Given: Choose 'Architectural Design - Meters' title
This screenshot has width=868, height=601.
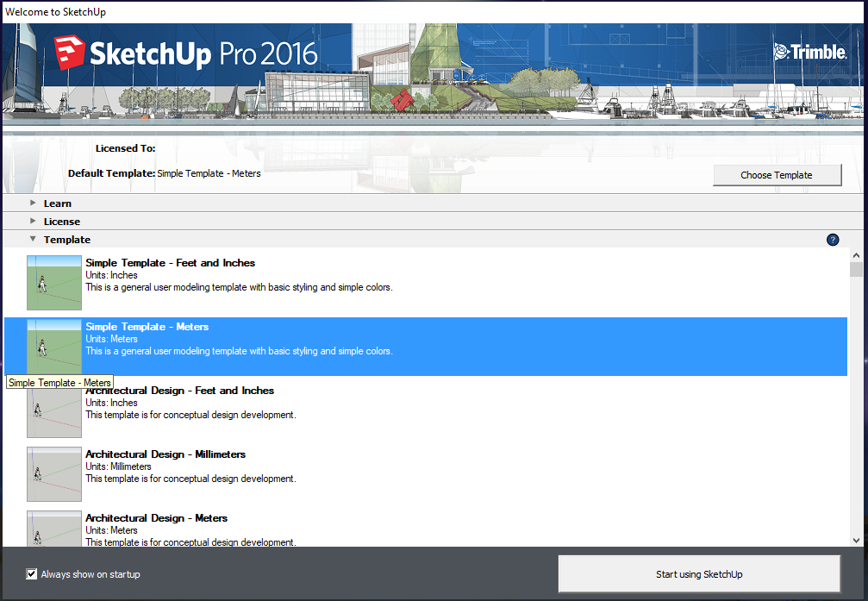Looking at the screenshot, I should 157,518.
